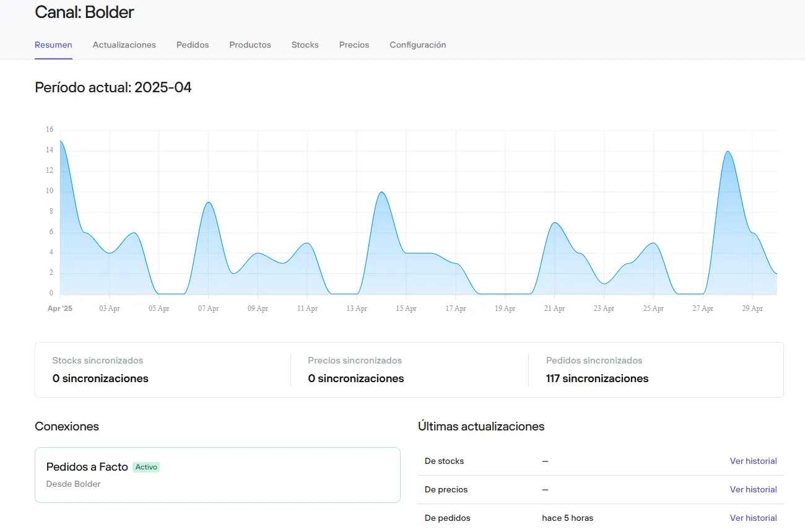Select the 'Período actual: 2025-04' heading

click(x=113, y=87)
